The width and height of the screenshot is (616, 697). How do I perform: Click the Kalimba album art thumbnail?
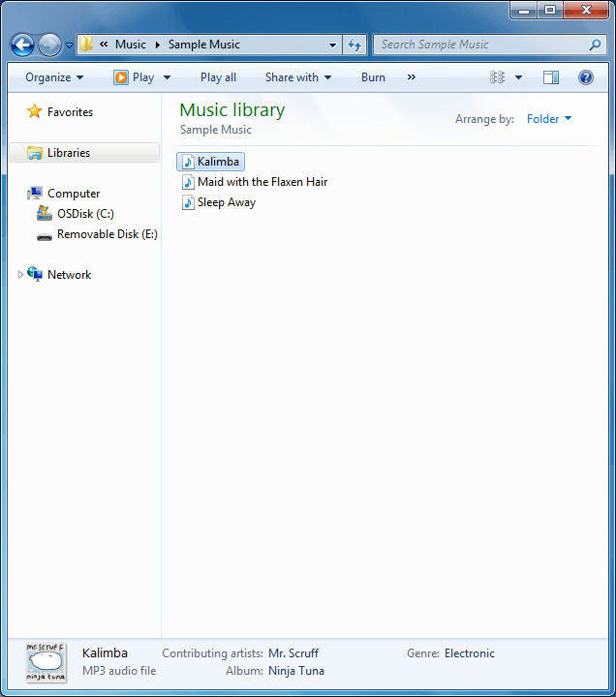[46, 661]
